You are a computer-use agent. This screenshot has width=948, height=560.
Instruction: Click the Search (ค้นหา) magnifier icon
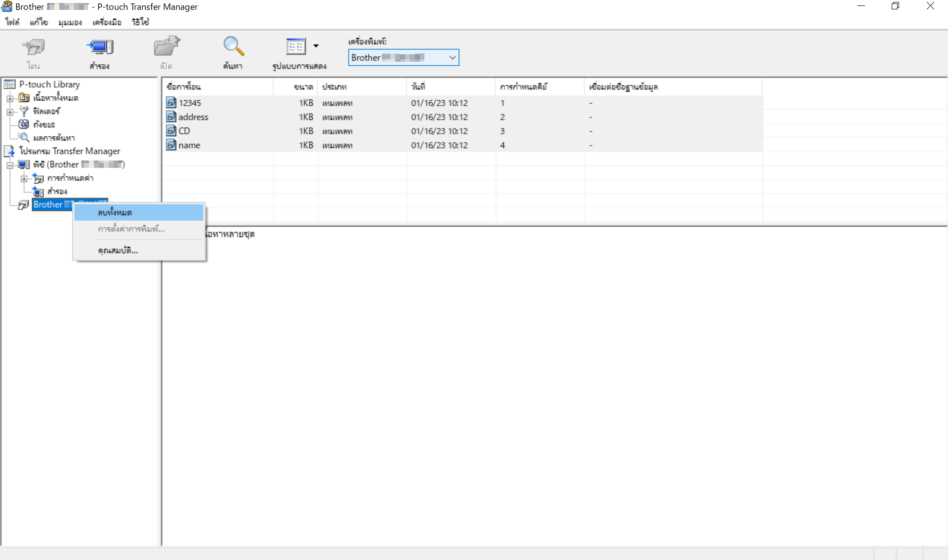point(233,46)
